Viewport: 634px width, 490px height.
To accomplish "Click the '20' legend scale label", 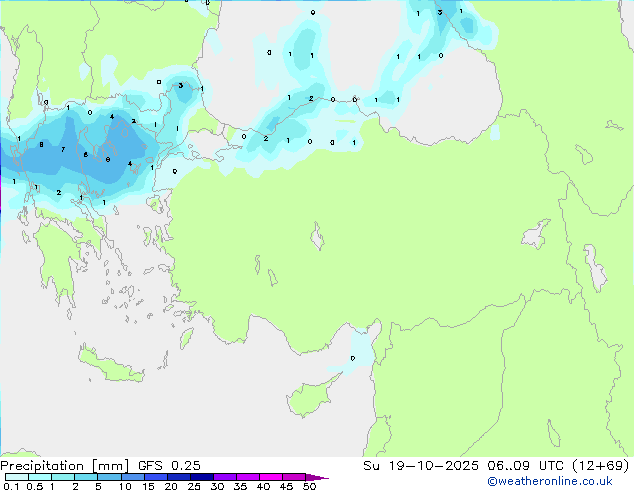I will click(171, 486).
